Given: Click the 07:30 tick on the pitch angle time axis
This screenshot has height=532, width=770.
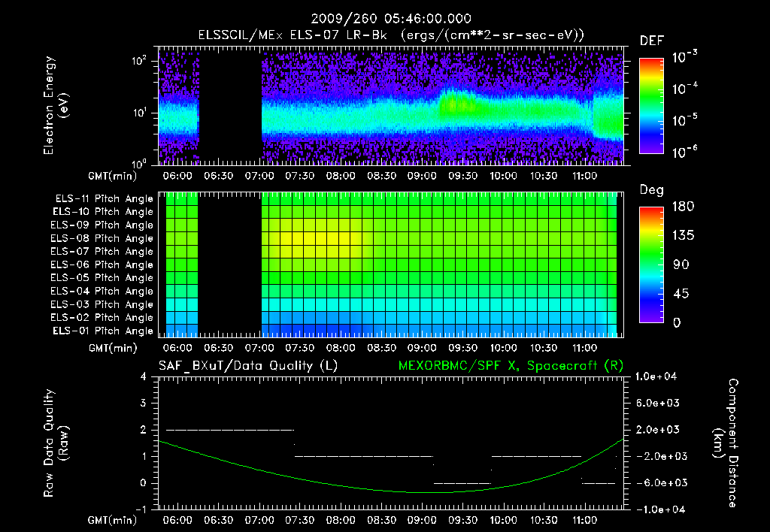Looking at the screenshot, I should coord(299,348).
